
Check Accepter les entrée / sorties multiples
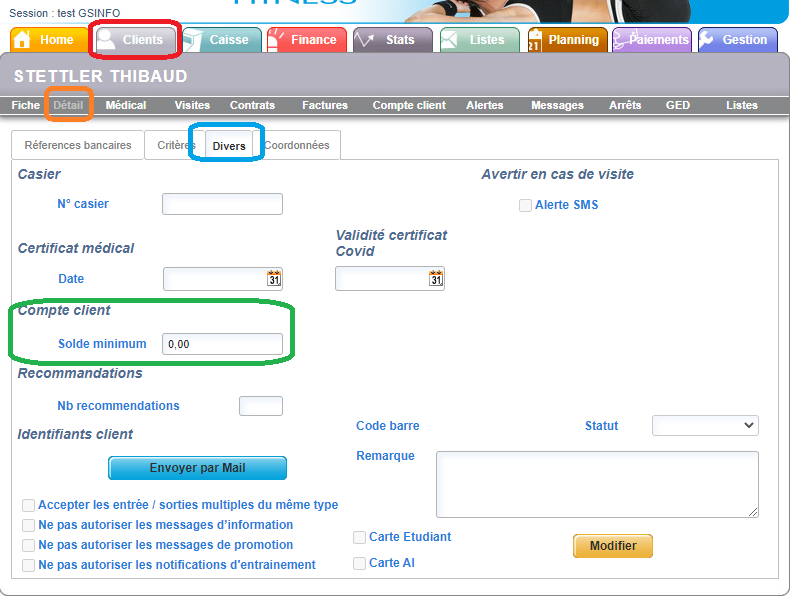(x=28, y=505)
